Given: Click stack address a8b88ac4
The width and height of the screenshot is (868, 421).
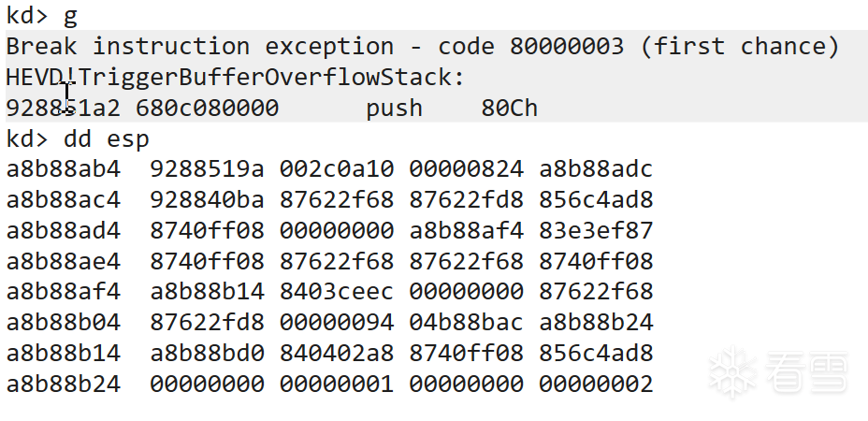Looking at the screenshot, I should pyautogui.click(x=63, y=199).
